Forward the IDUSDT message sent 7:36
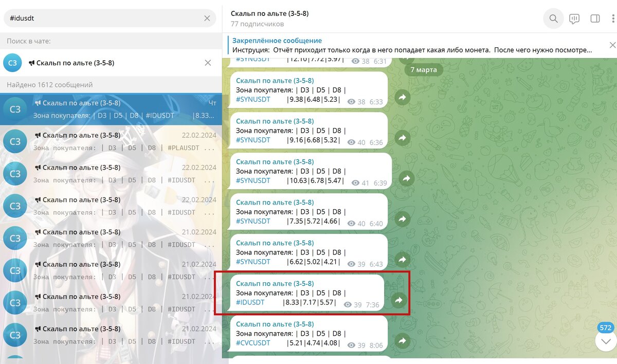The image size is (617, 364). 398,300
